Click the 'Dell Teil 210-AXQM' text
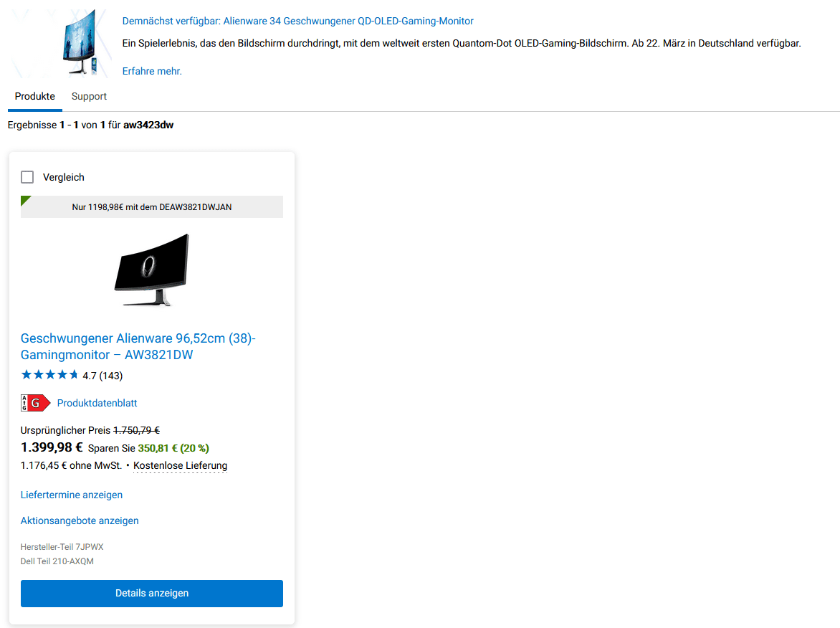The width and height of the screenshot is (840, 628). click(x=57, y=561)
